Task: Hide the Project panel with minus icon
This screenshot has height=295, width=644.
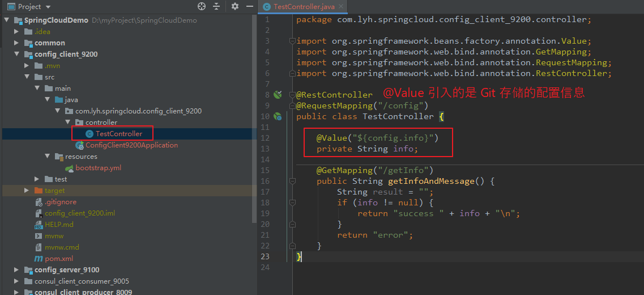Action: pyautogui.click(x=249, y=7)
